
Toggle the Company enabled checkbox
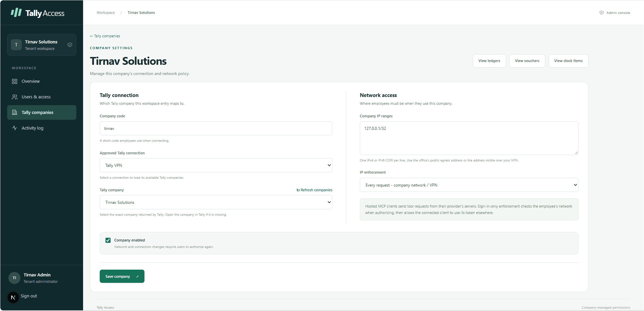pyautogui.click(x=108, y=240)
